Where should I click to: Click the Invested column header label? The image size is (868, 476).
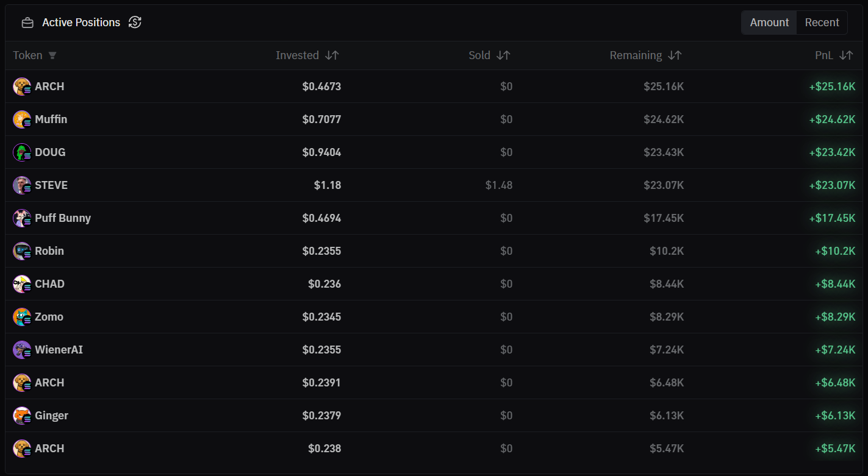pyautogui.click(x=297, y=55)
